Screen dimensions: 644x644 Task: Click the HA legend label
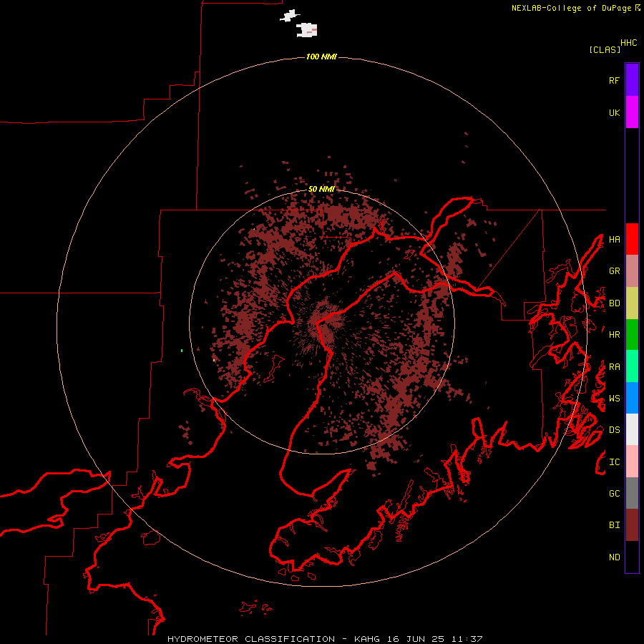click(x=614, y=240)
